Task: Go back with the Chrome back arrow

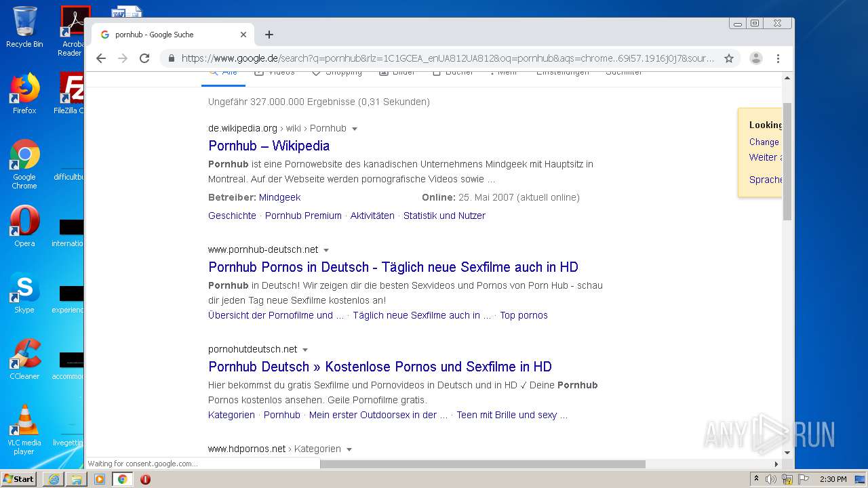Action: [x=101, y=58]
